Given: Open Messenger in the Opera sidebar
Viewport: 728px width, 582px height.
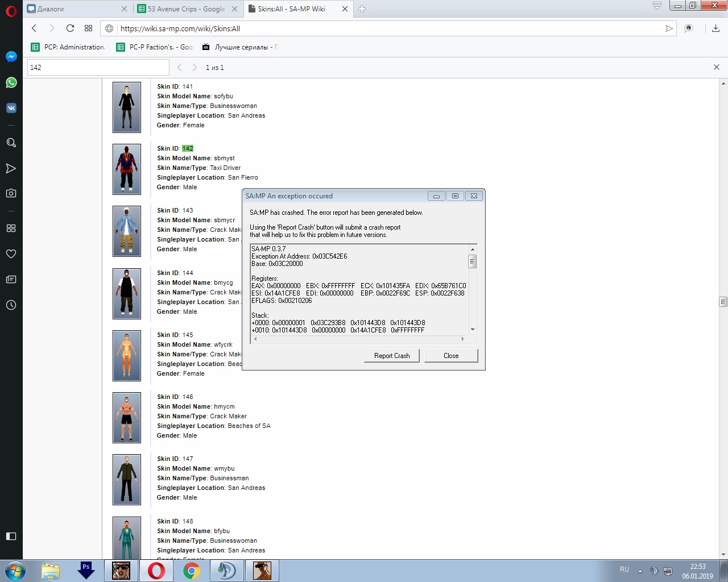Looking at the screenshot, I should [x=11, y=57].
